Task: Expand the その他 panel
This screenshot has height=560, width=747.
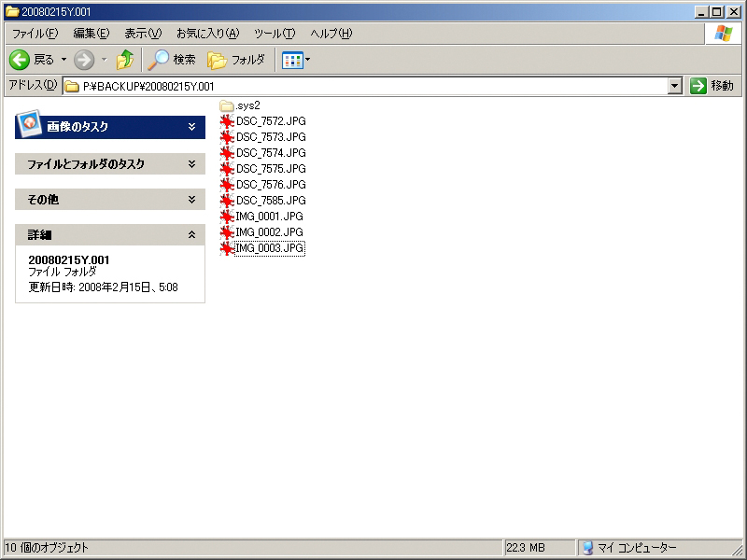Action: (x=191, y=200)
